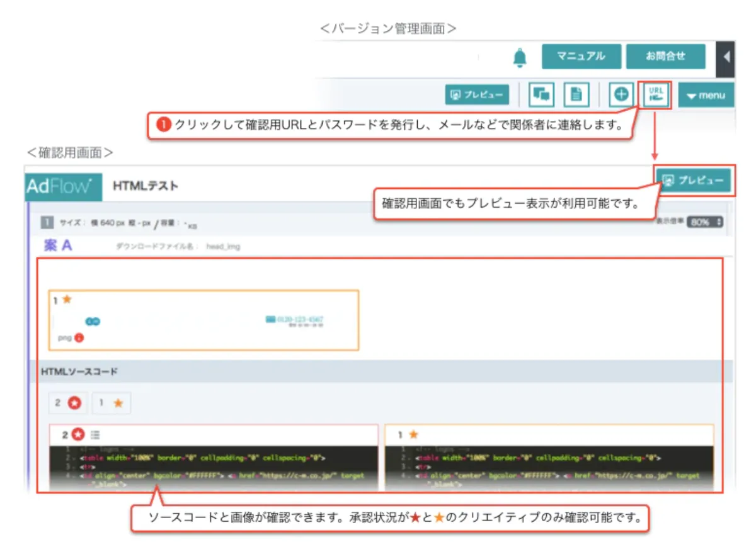Click the small blue logo in the thumbnail
Screen dimensions: 756x559
(93, 322)
